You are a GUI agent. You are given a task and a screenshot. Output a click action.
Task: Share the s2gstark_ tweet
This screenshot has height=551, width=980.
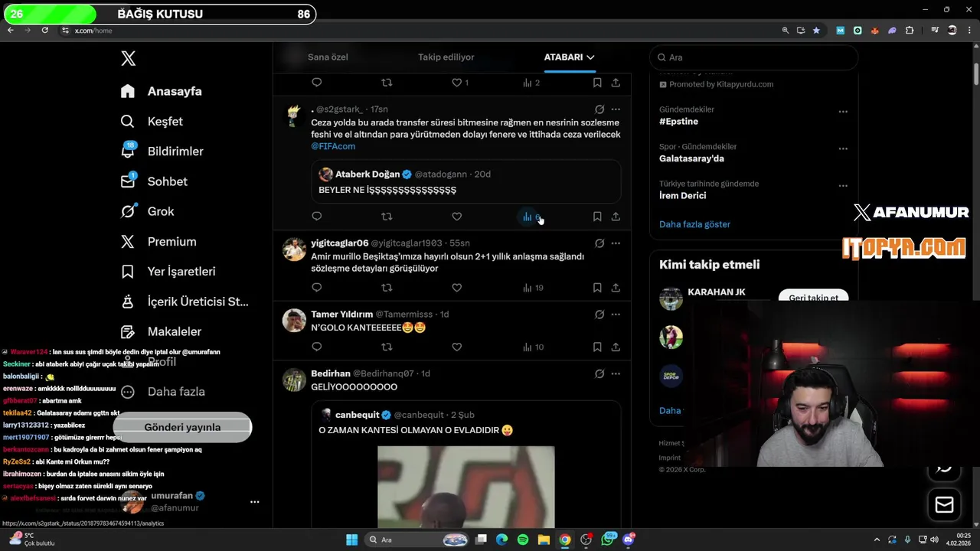point(616,217)
